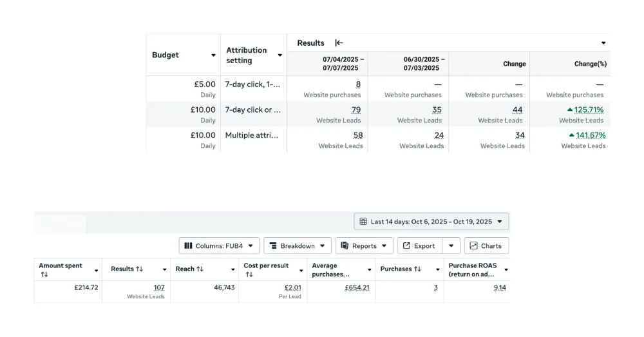Sort the Purchases column using its arrows
Image resolution: width=644 pixels, height=337 pixels.
(x=417, y=269)
